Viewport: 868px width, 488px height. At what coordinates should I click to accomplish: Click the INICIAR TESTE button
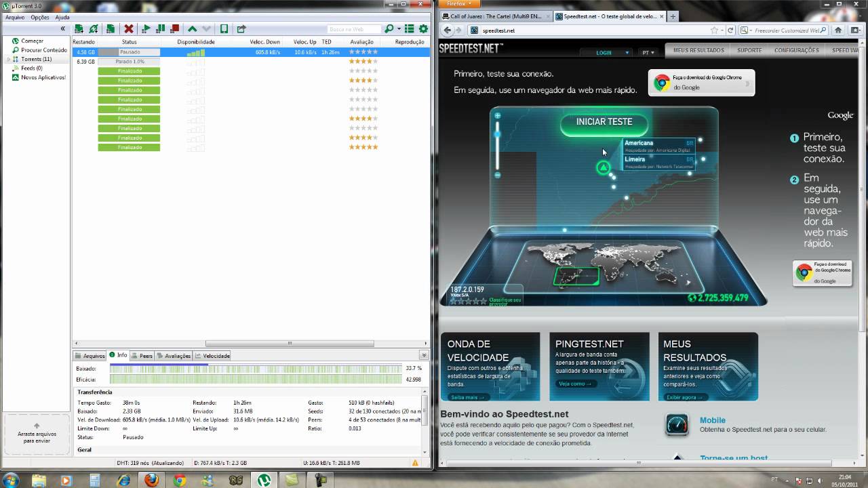604,123
